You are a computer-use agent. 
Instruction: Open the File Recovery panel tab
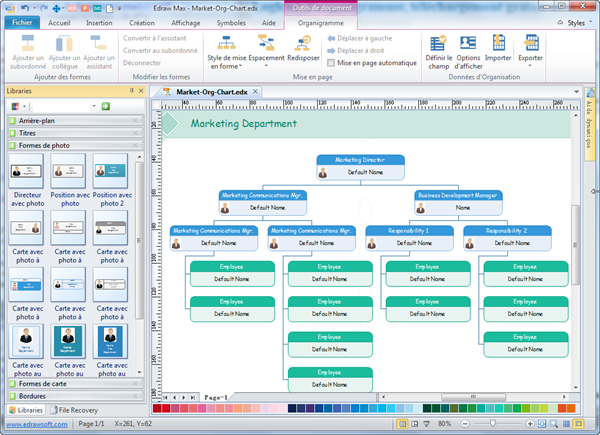76,410
